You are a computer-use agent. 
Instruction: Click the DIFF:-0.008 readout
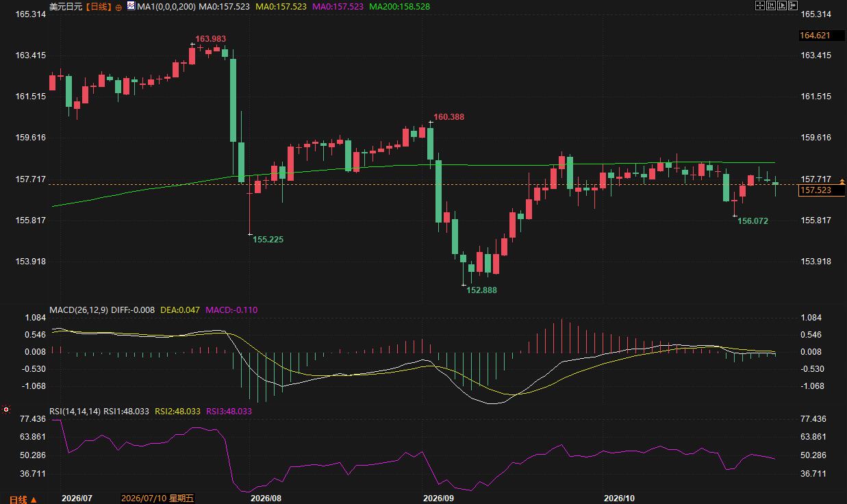[x=133, y=310]
